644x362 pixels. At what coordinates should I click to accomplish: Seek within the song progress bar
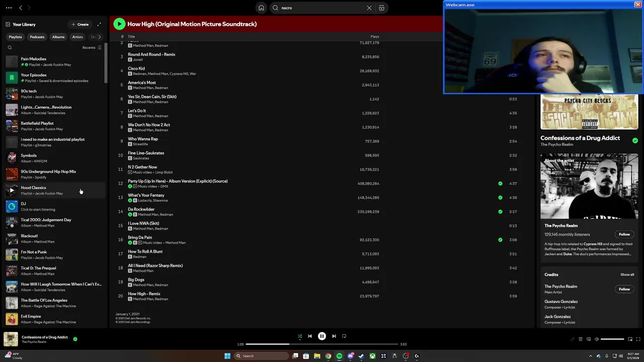322,344
